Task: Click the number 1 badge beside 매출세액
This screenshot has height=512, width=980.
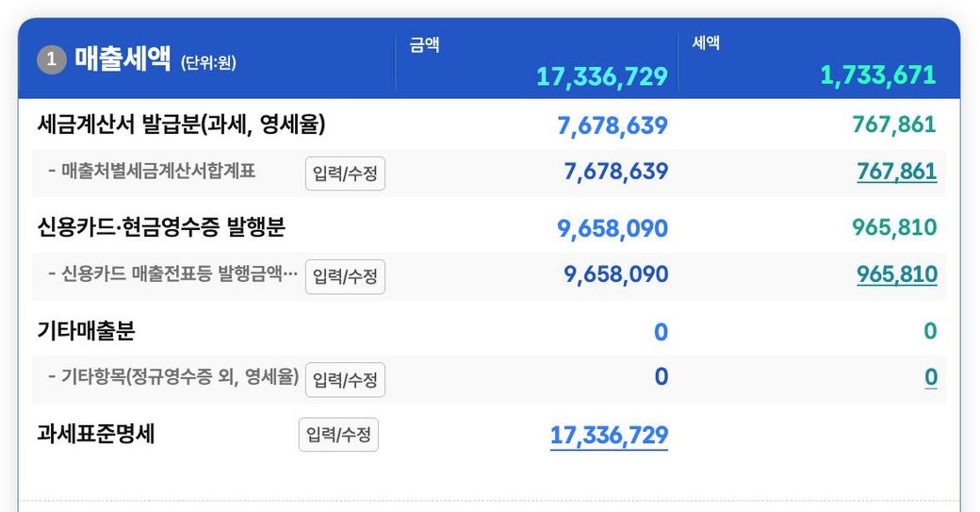Action: coord(51,60)
